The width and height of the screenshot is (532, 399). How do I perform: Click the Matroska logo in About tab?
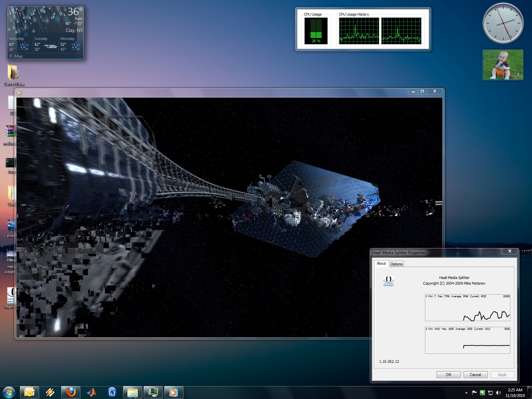coord(388,281)
